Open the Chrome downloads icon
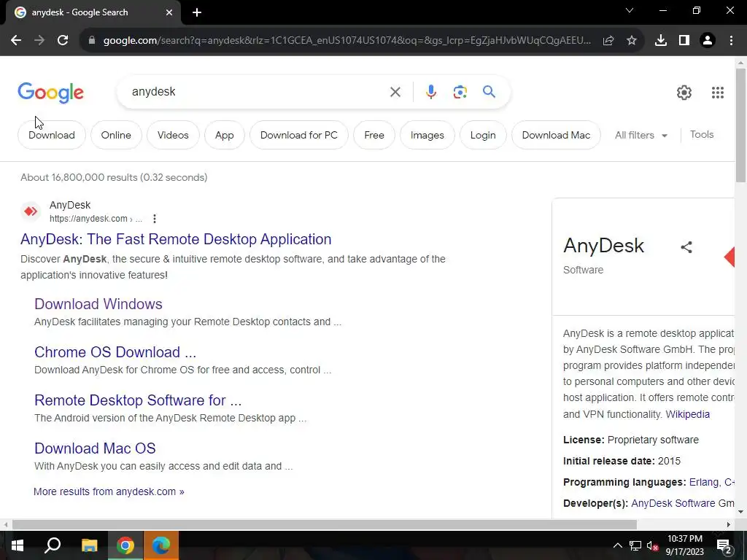747x560 pixels. [661, 41]
